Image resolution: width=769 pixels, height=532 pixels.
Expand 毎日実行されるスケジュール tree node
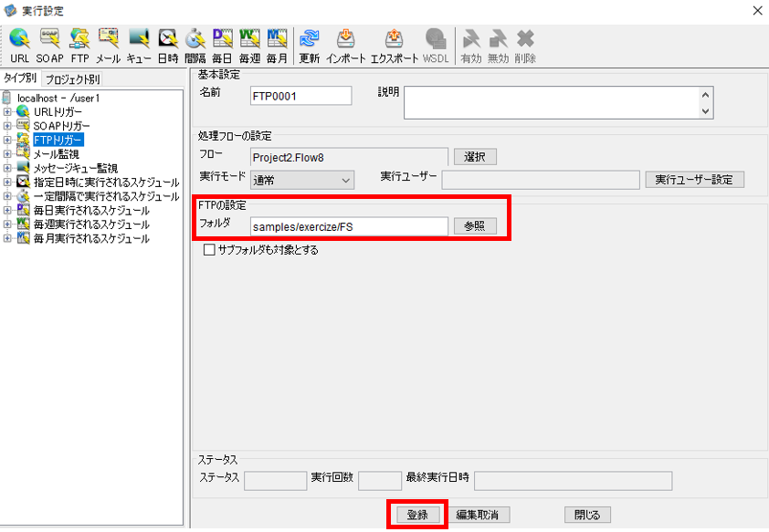pos(7,211)
